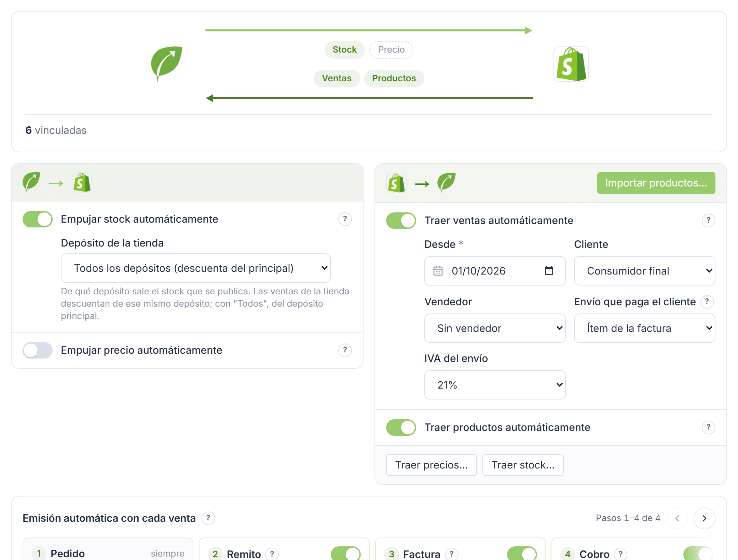Open help icon next to Remito
This screenshot has height=560, width=738.
[x=272, y=554]
